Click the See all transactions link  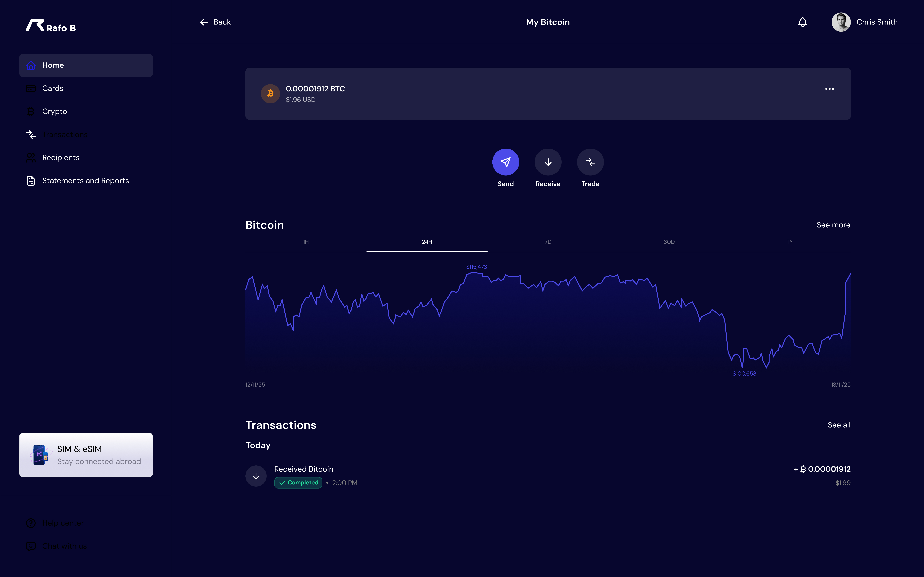839,425
